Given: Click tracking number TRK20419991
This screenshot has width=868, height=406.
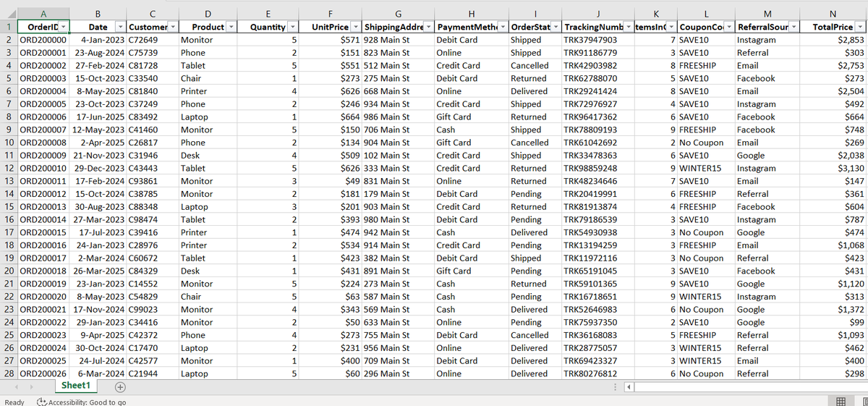Looking at the screenshot, I should [597, 194].
